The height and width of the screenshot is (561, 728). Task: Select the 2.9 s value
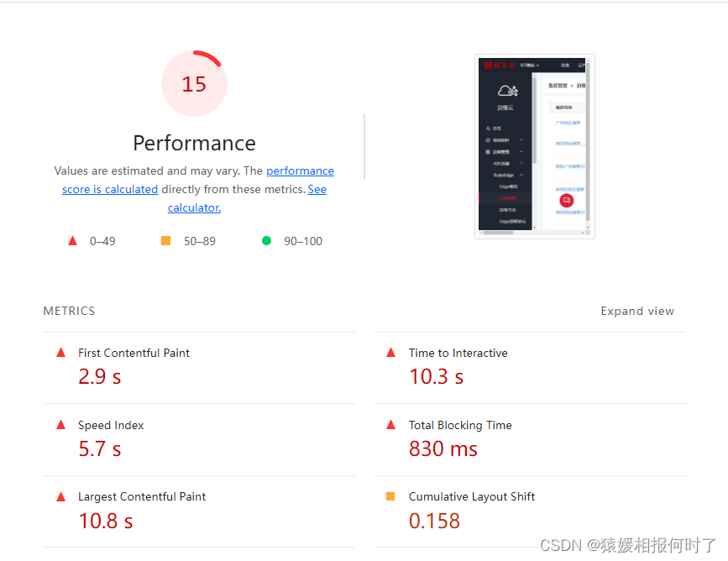(100, 376)
